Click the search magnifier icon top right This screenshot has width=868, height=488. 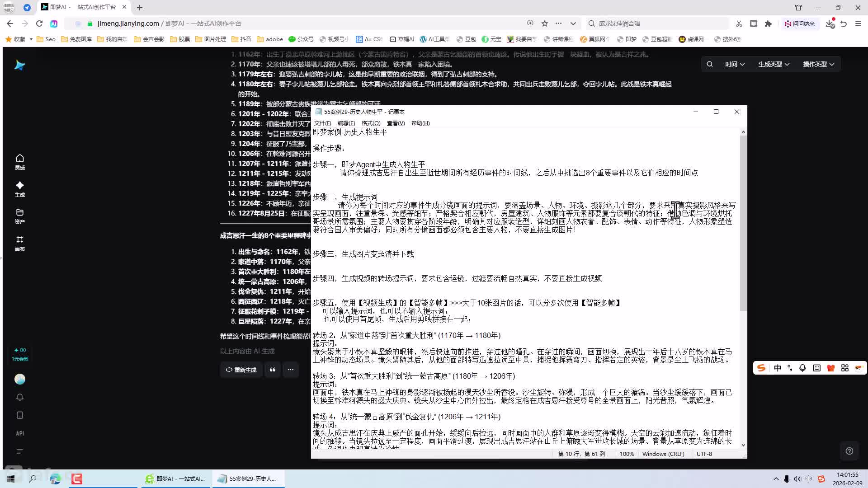(710, 64)
